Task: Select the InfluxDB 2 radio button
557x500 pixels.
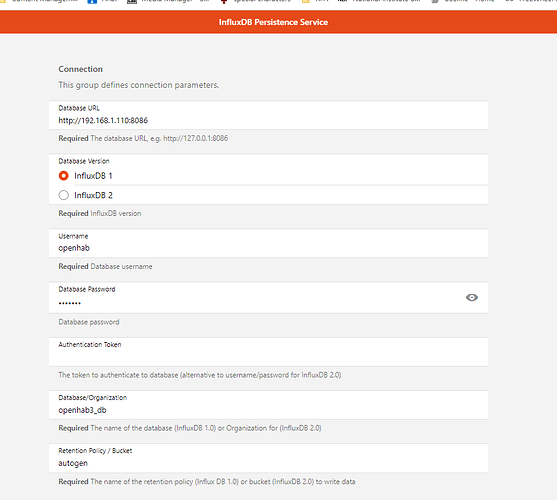Action: point(64,195)
